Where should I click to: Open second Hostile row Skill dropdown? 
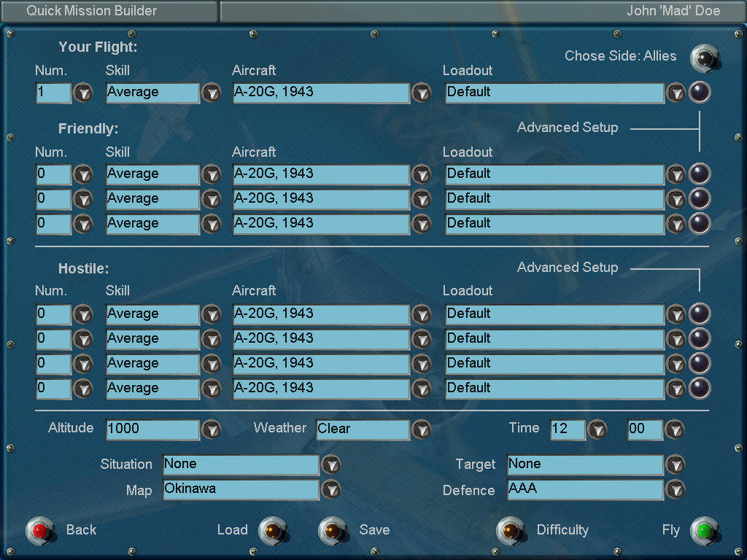pyautogui.click(x=212, y=340)
